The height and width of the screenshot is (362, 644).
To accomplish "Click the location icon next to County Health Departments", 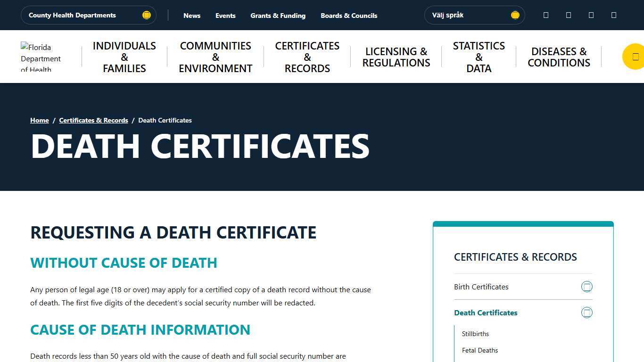I will click(x=146, y=15).
